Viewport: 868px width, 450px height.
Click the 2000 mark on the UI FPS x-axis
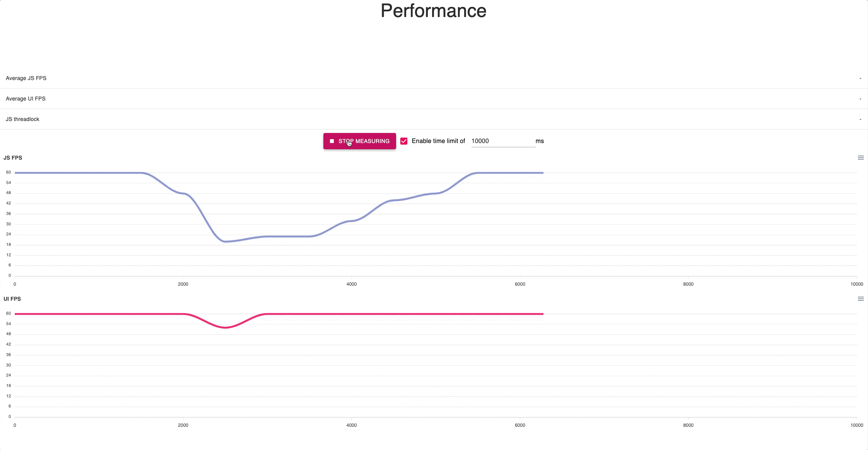(x=183, y=425)
